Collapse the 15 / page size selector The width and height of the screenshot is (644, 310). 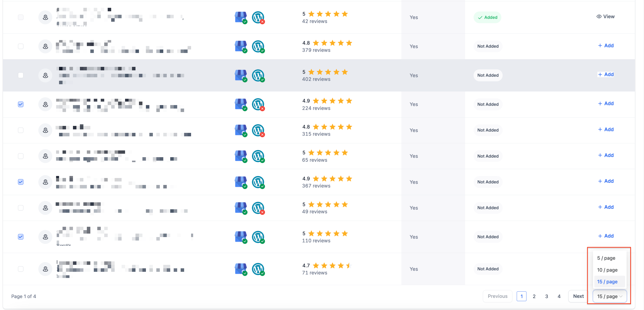[x=609, y=296]
